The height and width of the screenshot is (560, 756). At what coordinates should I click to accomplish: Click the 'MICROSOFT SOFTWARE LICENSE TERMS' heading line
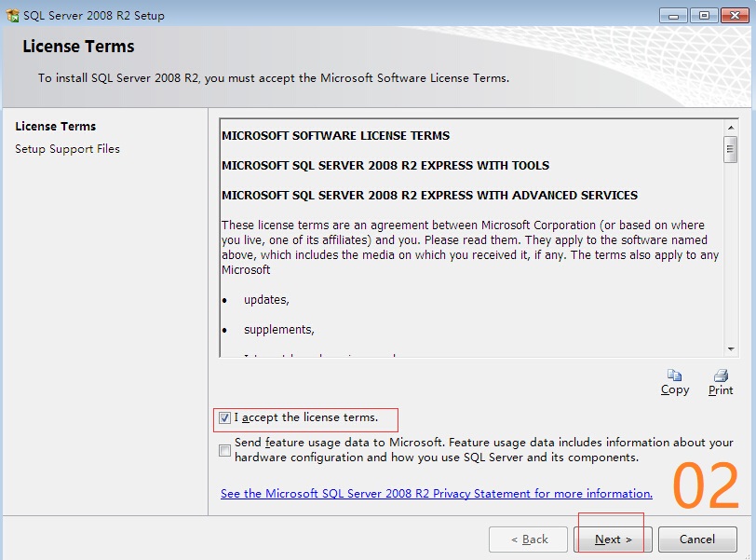(335, 136)
